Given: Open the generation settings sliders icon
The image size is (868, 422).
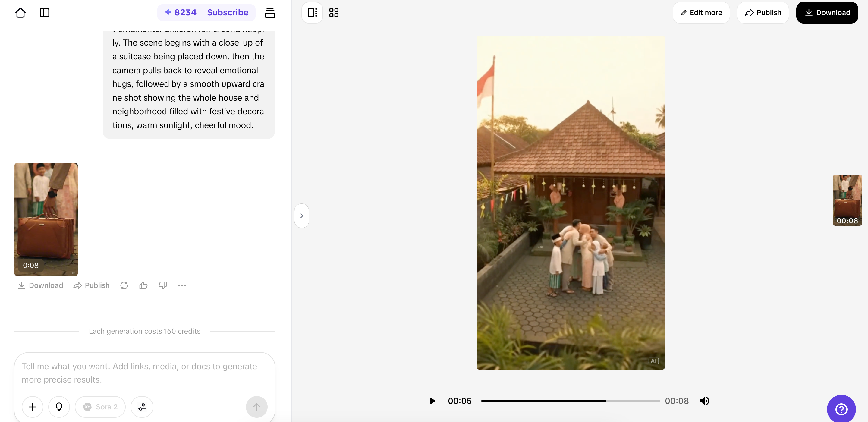Looking at the screenshot, I should point(142,407).
